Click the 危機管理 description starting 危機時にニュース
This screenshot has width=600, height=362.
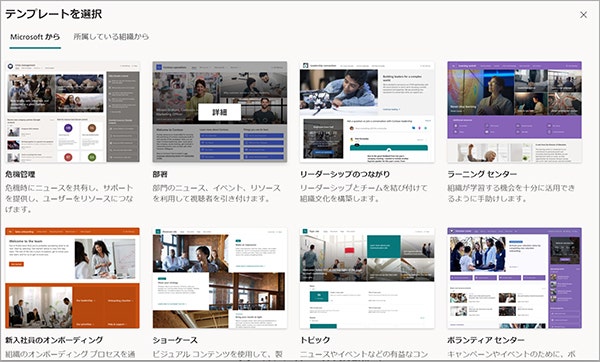pyautogui.click(x=70, y=199)
